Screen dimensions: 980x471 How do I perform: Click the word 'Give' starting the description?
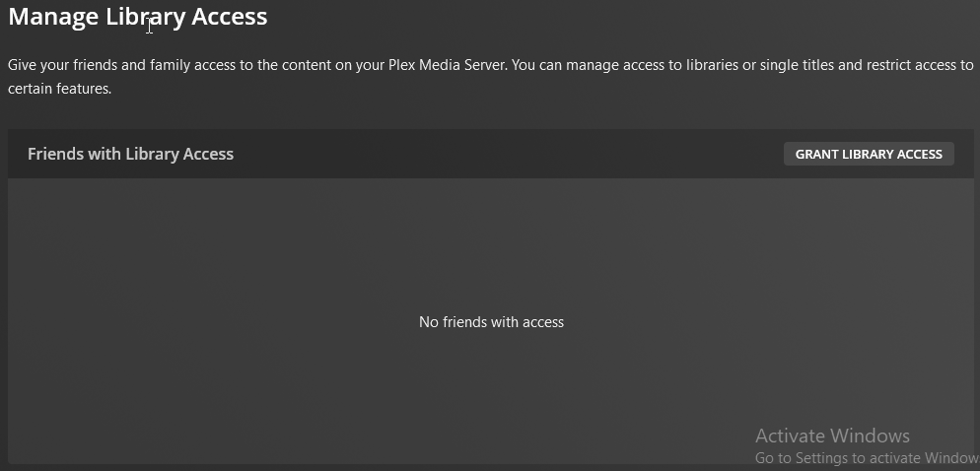23,65
